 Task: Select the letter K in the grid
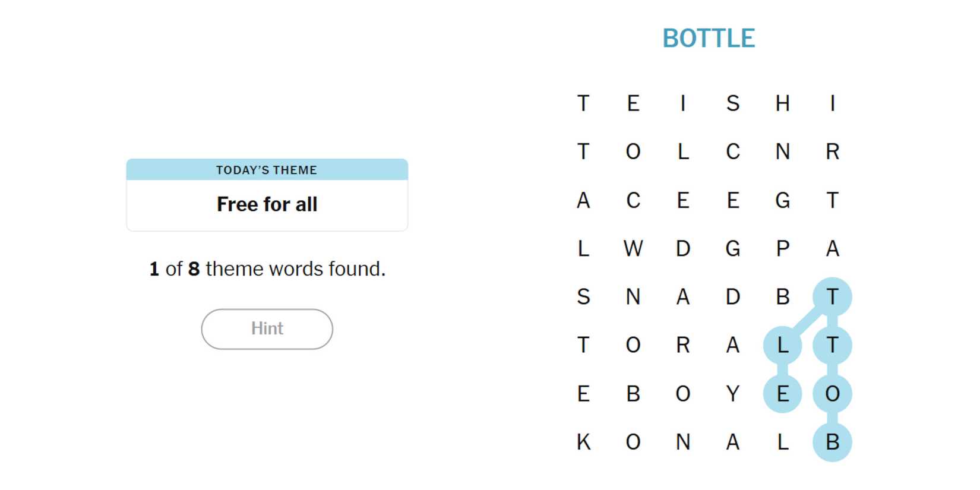coord(583,442)
